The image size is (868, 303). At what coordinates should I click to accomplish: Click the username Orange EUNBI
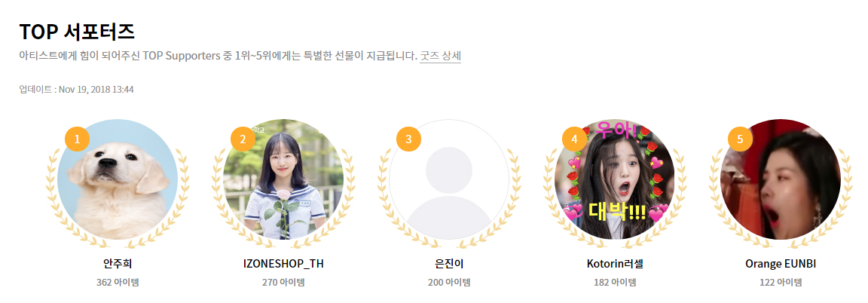pos(781,265)
